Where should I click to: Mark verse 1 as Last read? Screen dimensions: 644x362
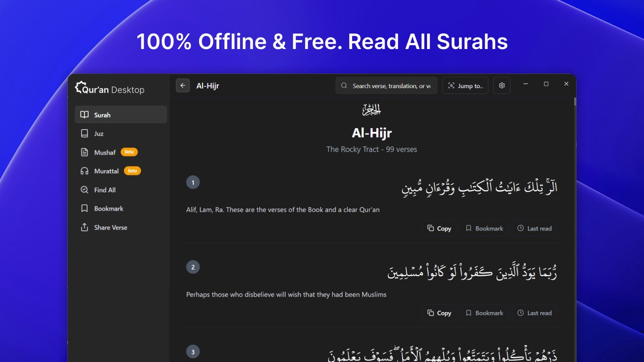click(534, 228)
